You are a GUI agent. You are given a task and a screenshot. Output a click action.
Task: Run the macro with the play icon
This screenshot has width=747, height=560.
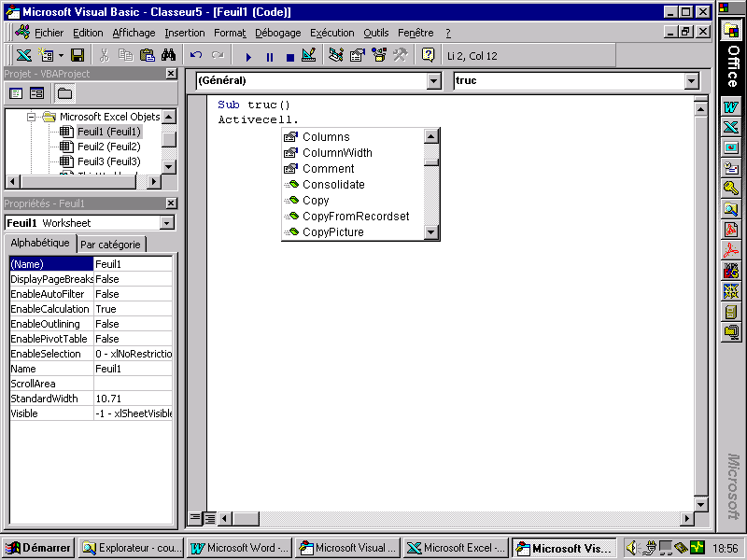point(248,57)
